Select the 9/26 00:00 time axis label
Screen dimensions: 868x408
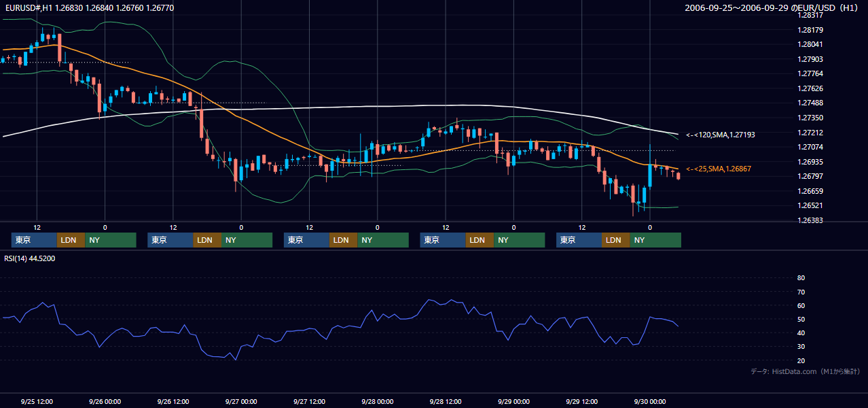point(105,401)
